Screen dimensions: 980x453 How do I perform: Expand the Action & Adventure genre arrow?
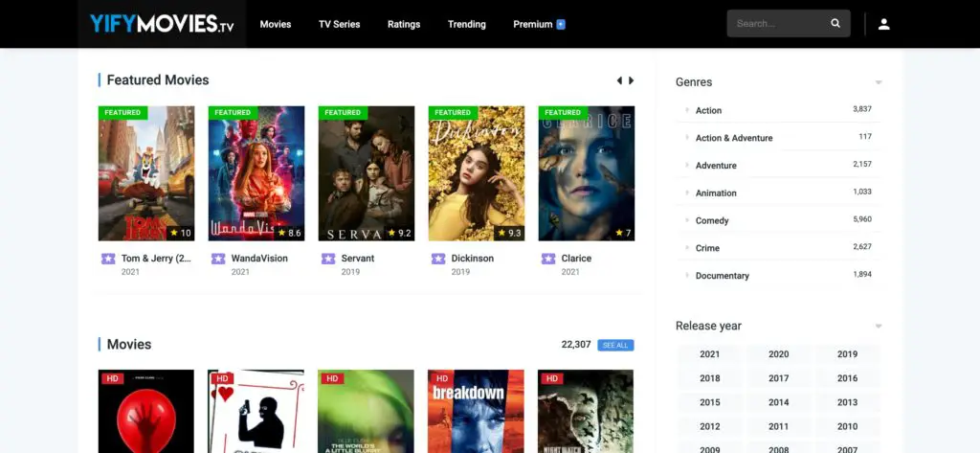pyautogui.click(x=687, y=138)
